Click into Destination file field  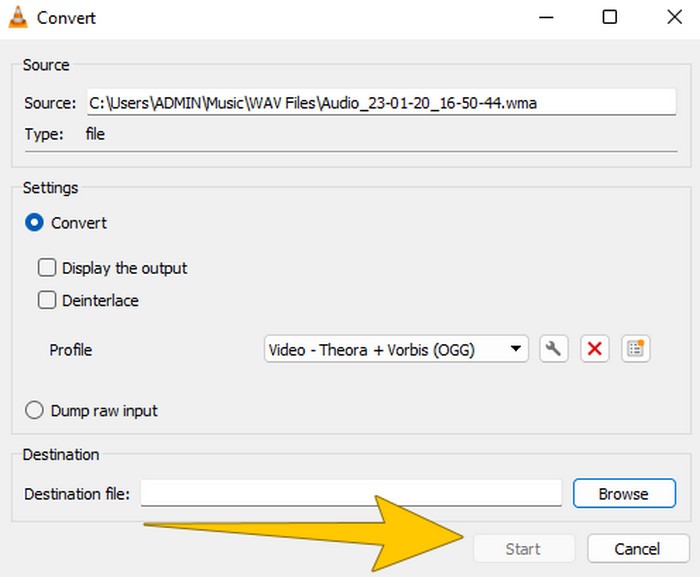click(x=351, y=493)
